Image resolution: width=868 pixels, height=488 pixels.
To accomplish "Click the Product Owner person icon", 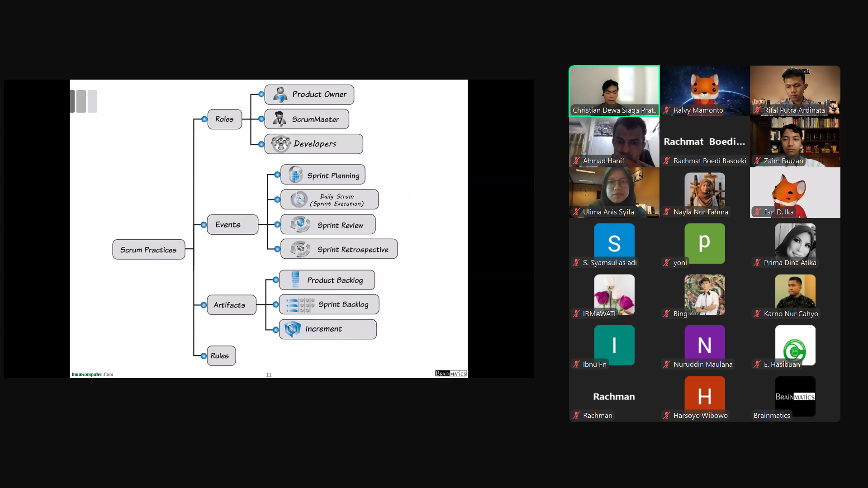I will pos(280,95).
